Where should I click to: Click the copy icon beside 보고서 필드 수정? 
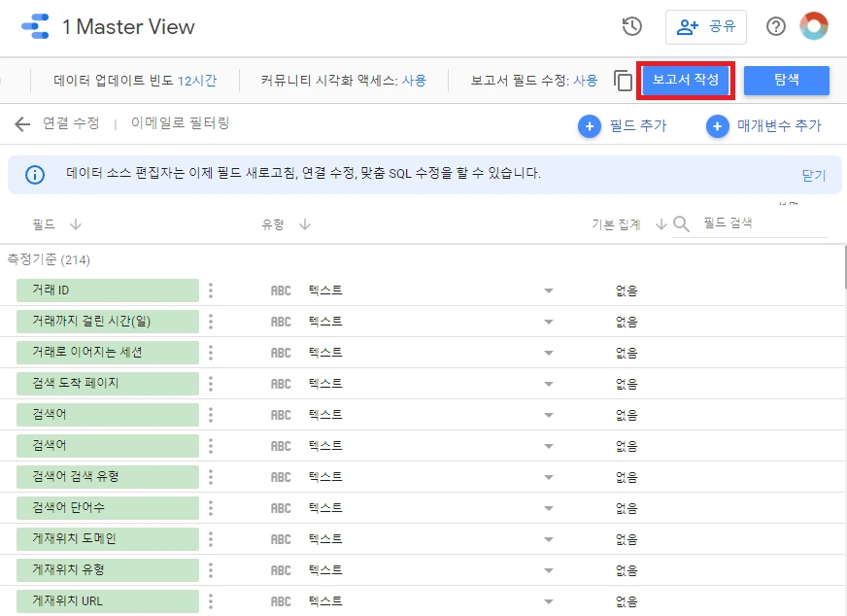pyautogui.click(x=622, y=82)
